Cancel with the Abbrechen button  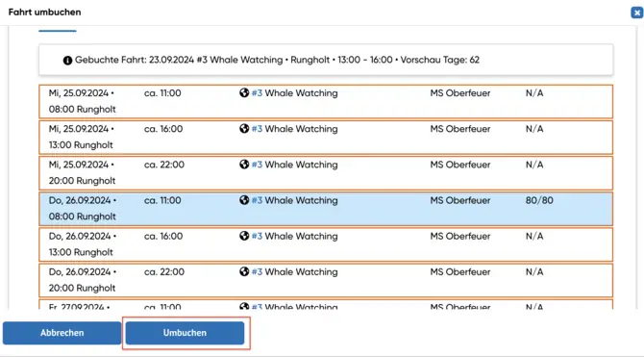(x=62, y=333)
